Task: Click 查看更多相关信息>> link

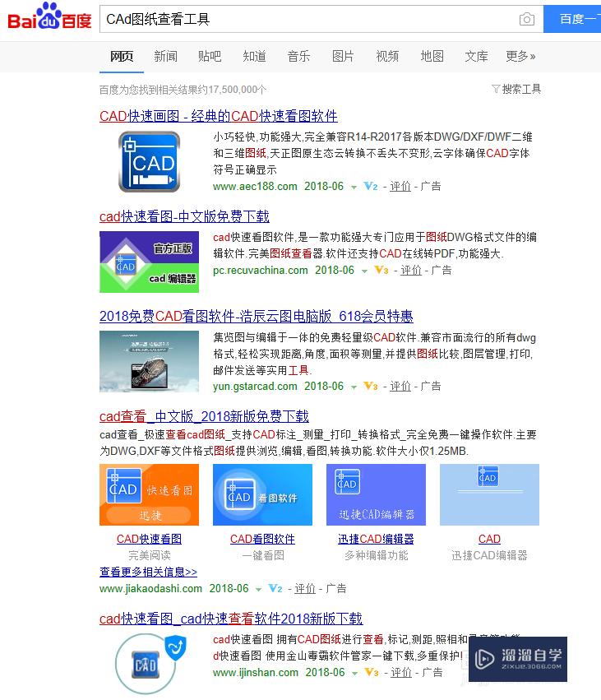Action: 148,572
